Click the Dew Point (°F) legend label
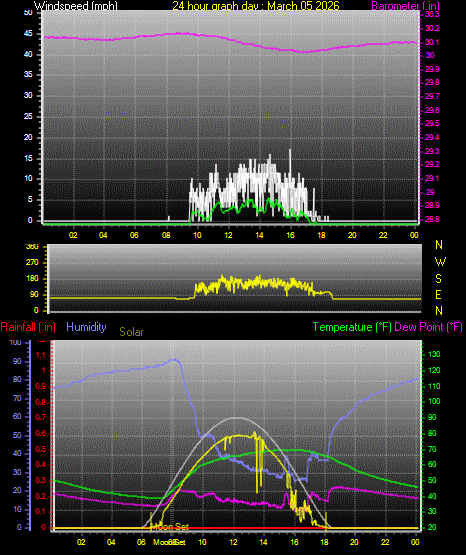Image resolution: width=466 pixels, height=555 pixels. 428,327
